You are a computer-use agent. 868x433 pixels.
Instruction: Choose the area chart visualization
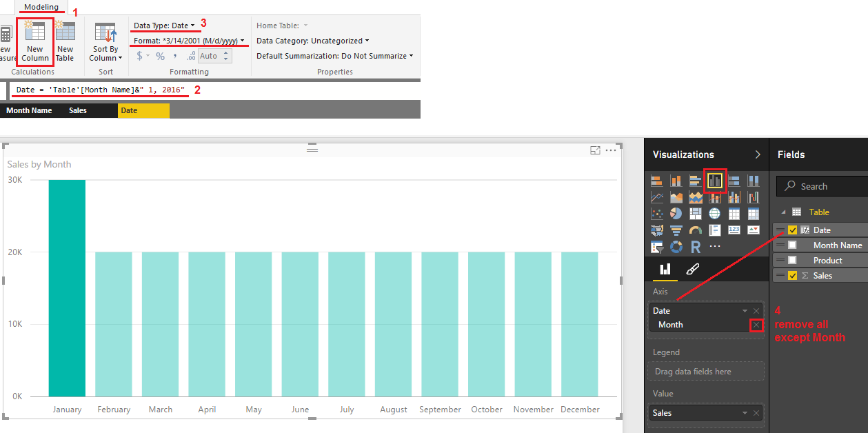[x=676, y=197]
